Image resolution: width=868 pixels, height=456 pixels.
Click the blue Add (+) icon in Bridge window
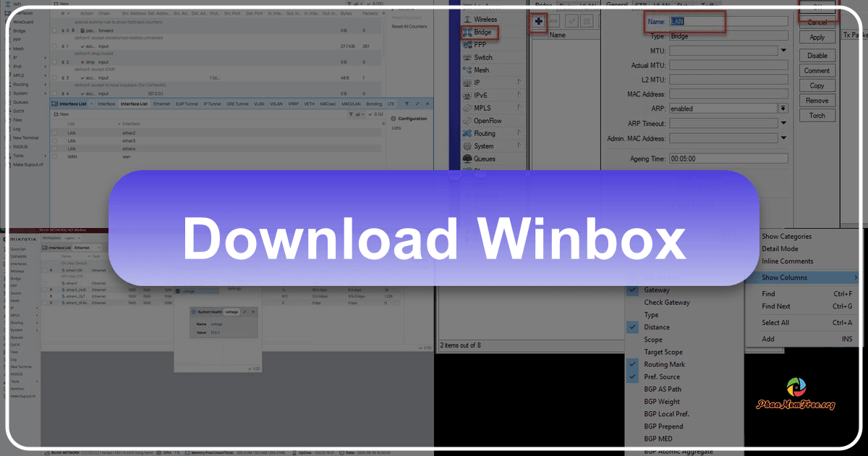[538, 21]
